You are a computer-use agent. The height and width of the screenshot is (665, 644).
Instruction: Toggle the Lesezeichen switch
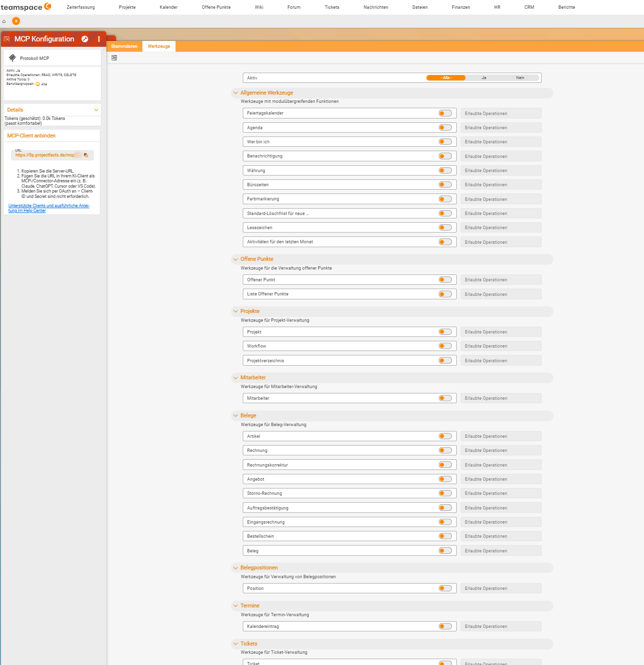[x=445, y=228]
